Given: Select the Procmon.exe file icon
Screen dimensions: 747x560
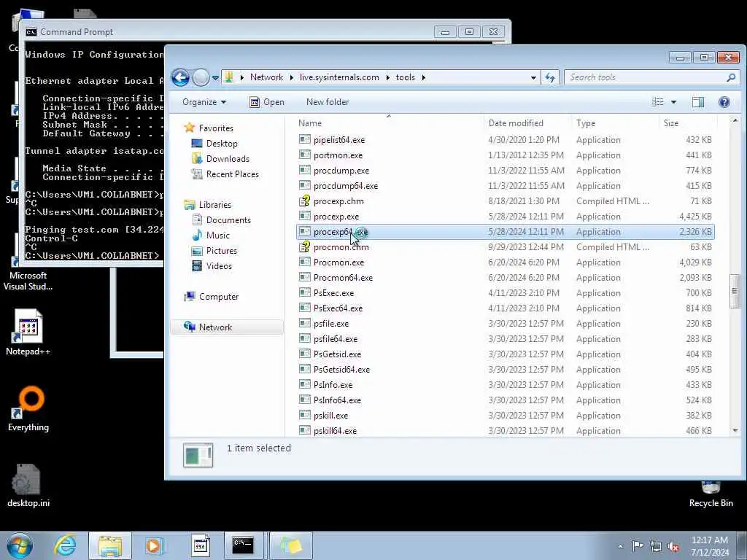Looking at the screenshot, I should (305, 262).
